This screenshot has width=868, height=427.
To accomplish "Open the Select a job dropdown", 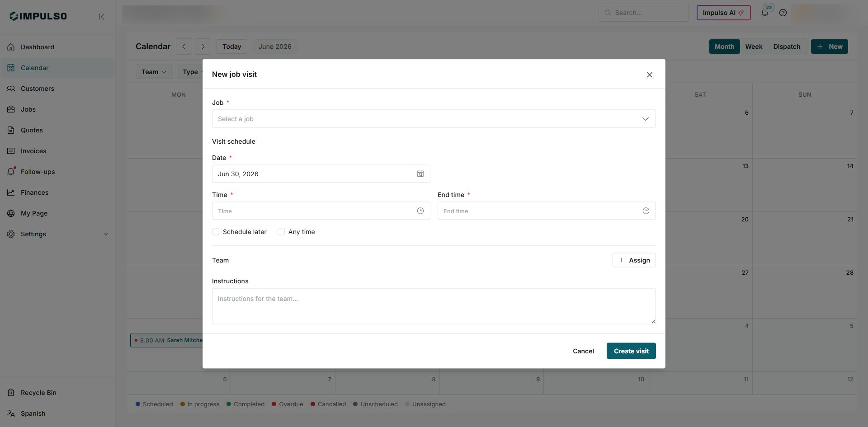I will coord(434,119).
